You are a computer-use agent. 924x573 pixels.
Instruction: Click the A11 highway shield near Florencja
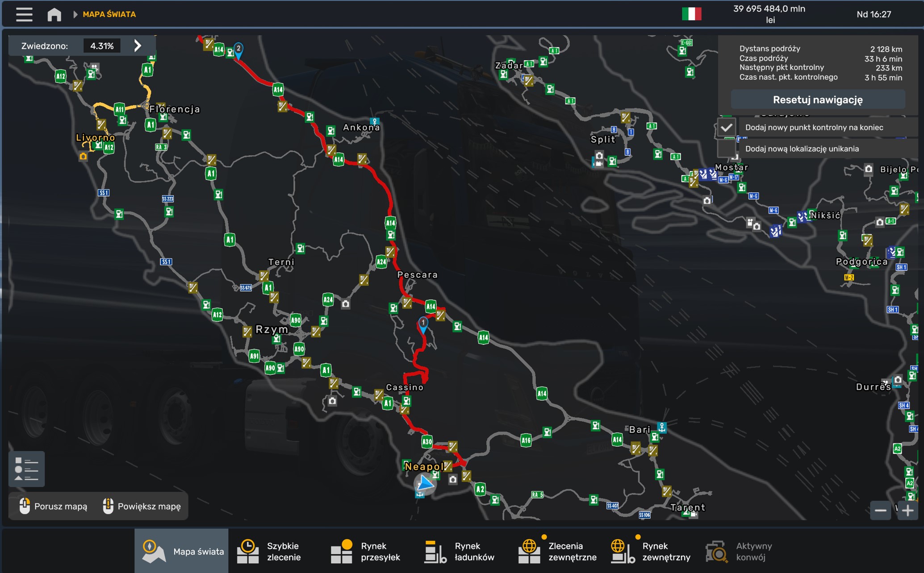119,109
